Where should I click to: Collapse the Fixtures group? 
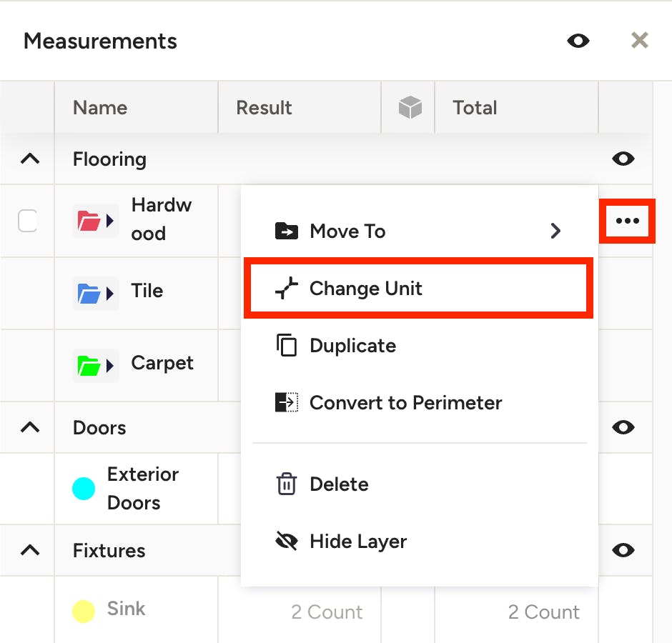pyautogui.click(x=30, y=550)
